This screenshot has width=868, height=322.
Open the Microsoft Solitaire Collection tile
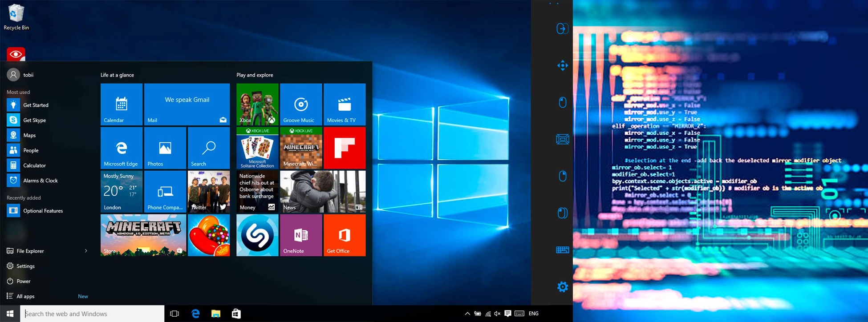257,148
